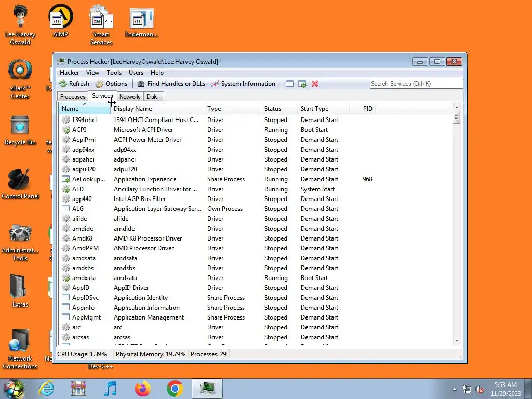Image resolution: width=532 pixels, height=399 pixels.
Task: Sort by the Display Name column header
Action: coord(157,109)
